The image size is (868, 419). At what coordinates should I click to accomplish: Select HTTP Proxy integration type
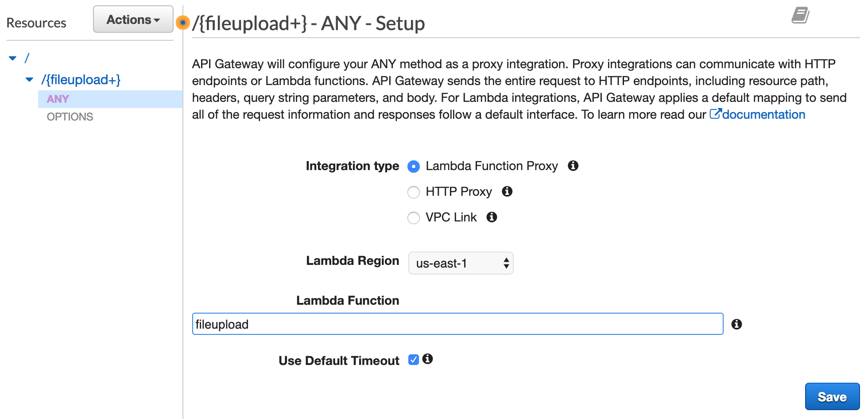(414, 192)
